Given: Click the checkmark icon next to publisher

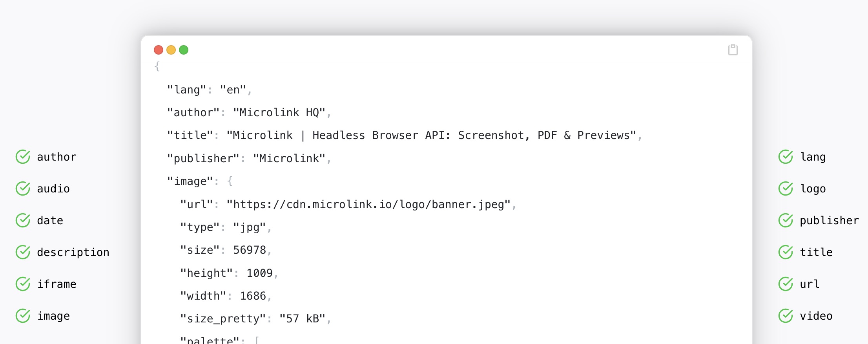Looking at the screenshot, I should [786, 220].
